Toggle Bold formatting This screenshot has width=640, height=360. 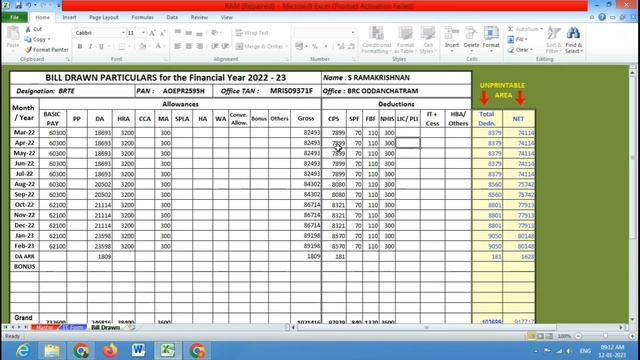click(80, 46)
